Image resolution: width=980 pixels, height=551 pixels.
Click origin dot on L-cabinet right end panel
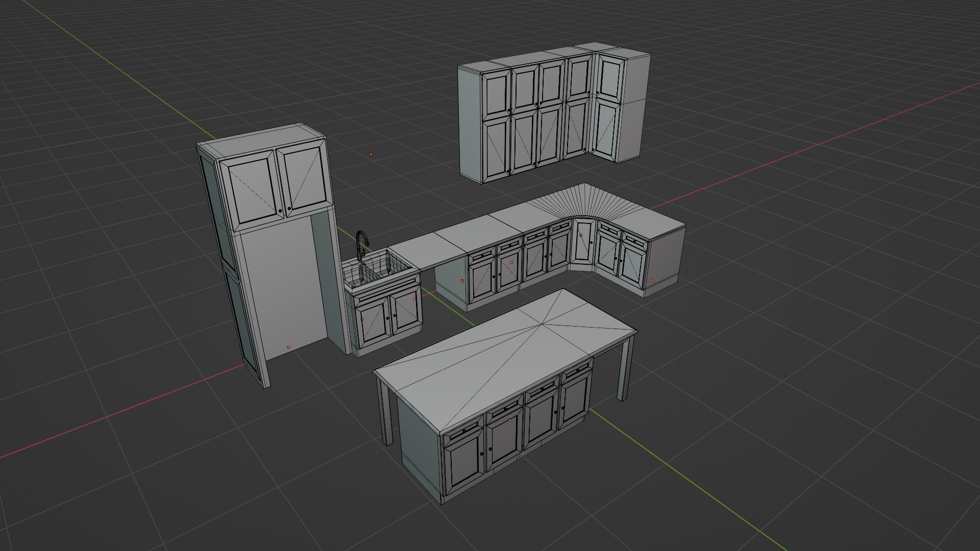[651, 280]
